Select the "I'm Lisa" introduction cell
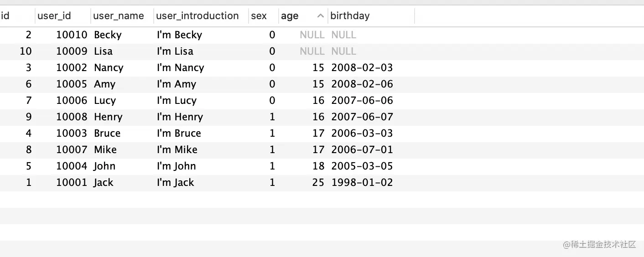 (175, 51)
